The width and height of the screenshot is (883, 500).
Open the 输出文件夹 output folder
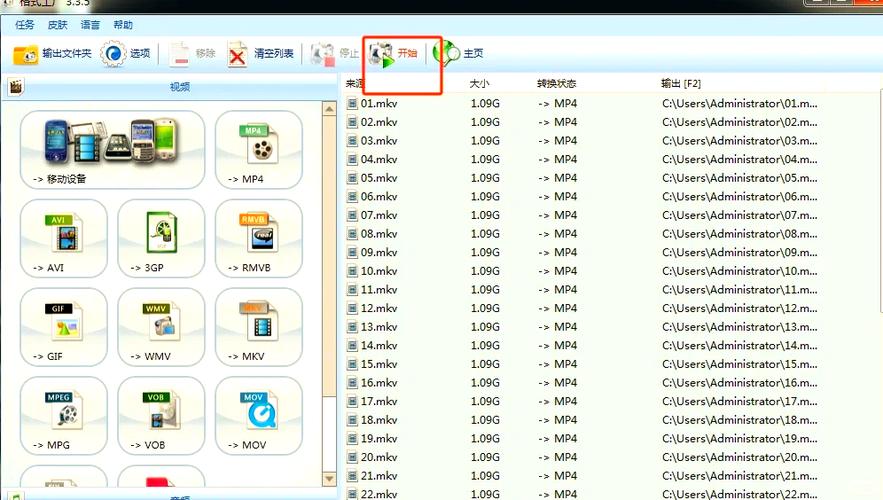tap(53, 54)
